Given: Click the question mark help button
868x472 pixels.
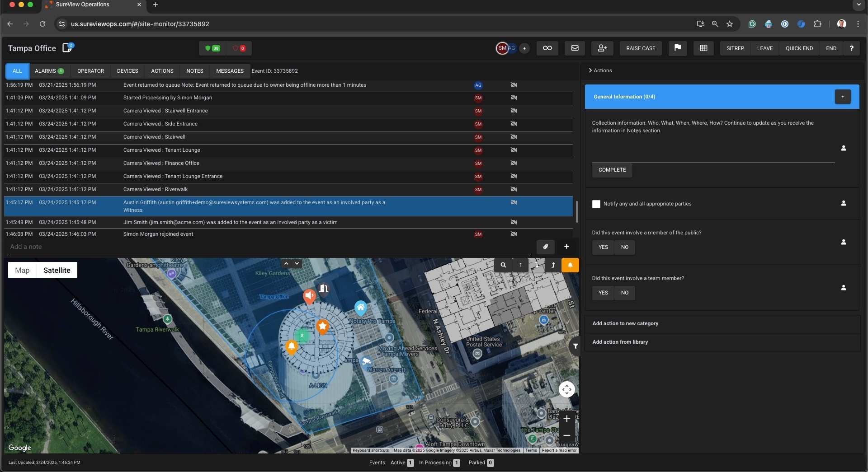Looking at the screenshot, I should tap(851, 48).
